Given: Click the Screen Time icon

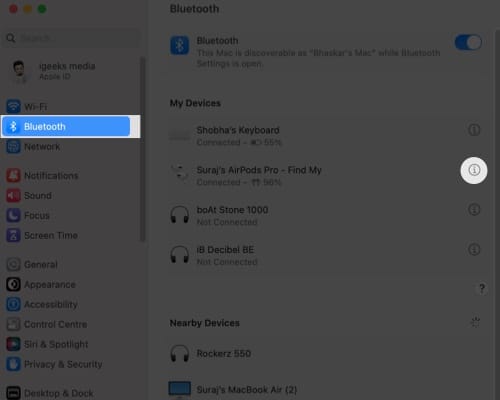Looking at the screenshot, I should [x=13, y=236].
